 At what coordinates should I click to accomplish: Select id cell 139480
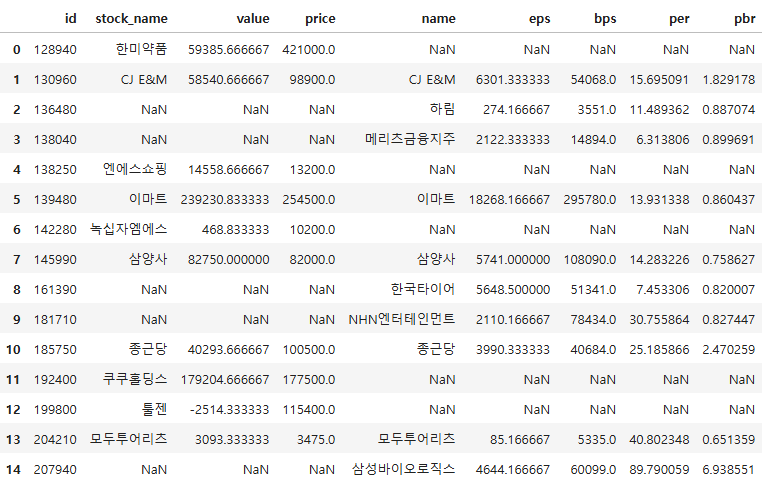click(x=55, y=200)
